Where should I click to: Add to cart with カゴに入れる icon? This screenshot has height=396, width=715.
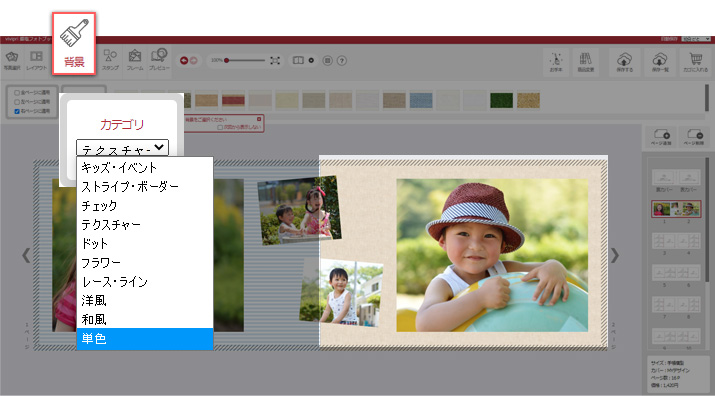click(695, 62)
